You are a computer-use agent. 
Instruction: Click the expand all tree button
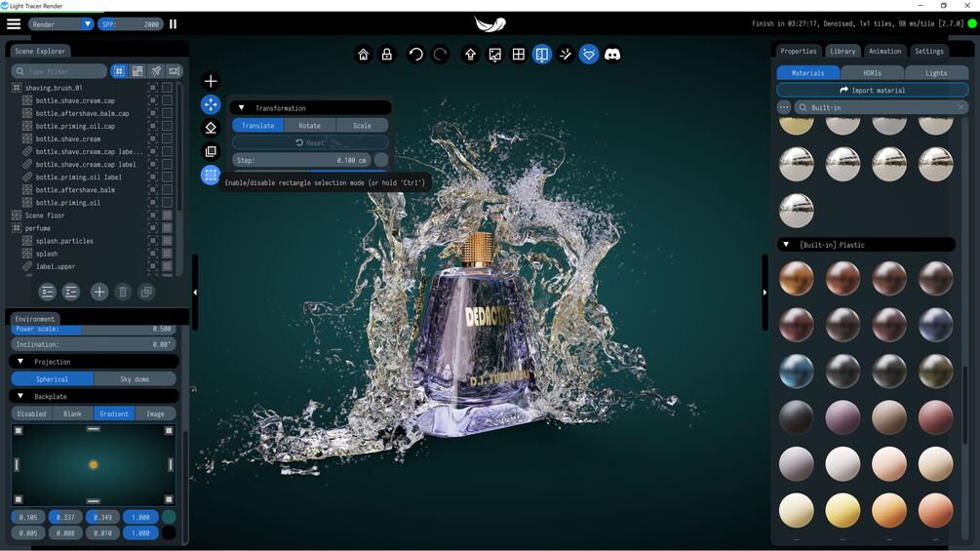click(x=48, y=292)
